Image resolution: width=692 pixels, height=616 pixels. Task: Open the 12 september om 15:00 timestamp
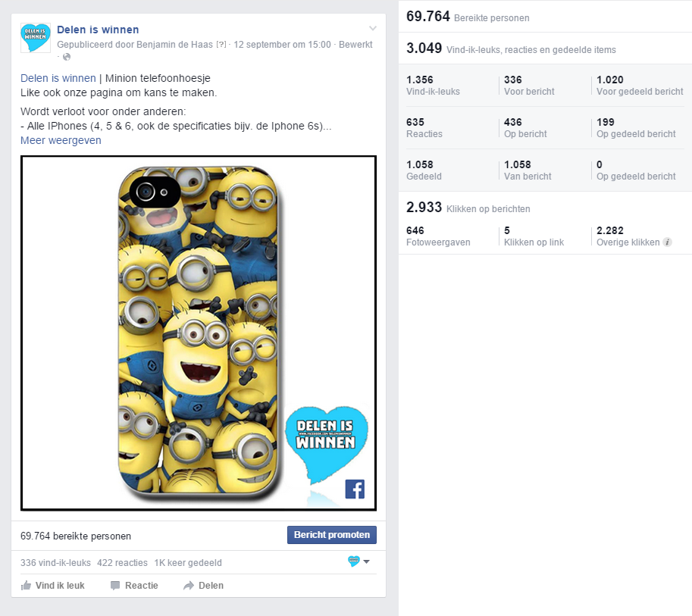click(x=282, y=45)
